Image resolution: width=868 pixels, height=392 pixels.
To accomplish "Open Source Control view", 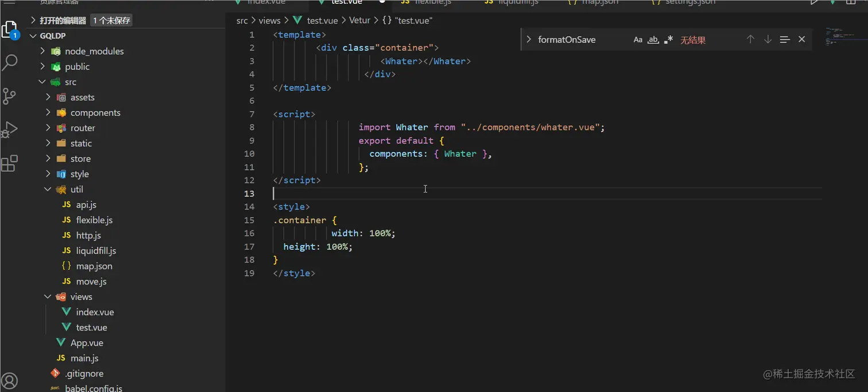I will coord(9,96).
